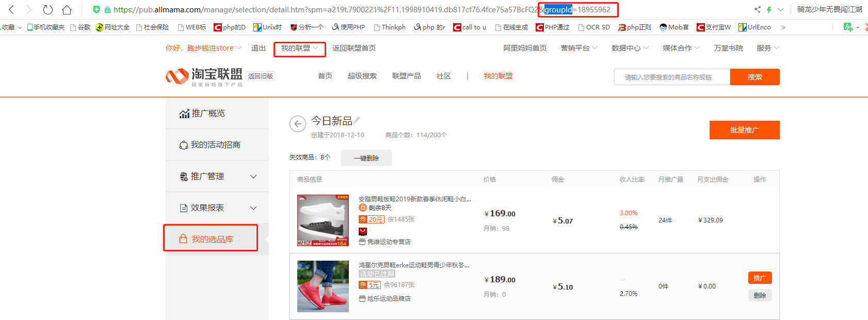Click the 5元 coupon tag
868x320 pixels.
[x=369, y=285]
